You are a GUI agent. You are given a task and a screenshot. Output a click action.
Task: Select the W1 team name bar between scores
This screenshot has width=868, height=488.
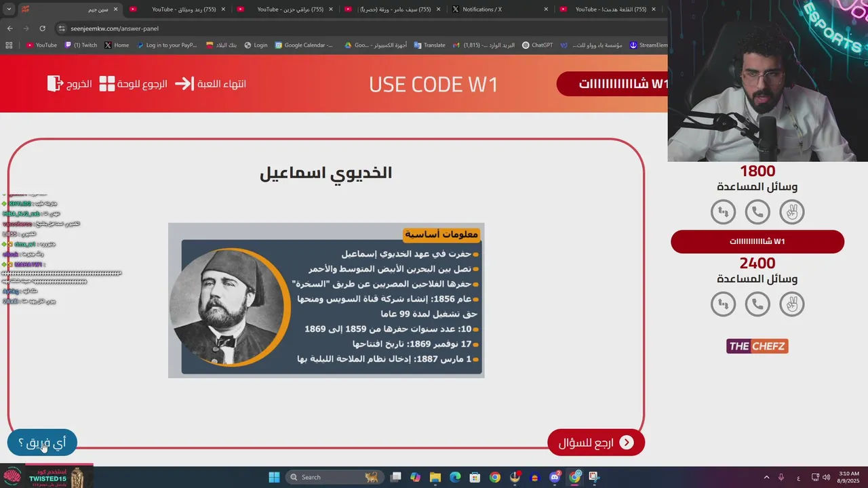[757, 241]
